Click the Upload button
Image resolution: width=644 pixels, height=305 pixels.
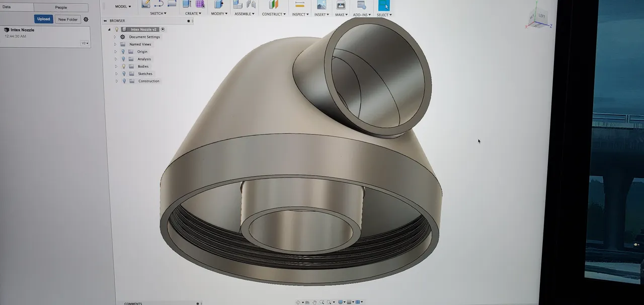pos(43,19)
